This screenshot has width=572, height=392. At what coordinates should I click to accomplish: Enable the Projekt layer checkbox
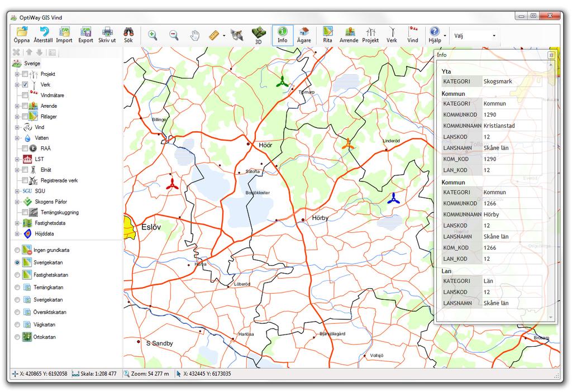[25, 74]
